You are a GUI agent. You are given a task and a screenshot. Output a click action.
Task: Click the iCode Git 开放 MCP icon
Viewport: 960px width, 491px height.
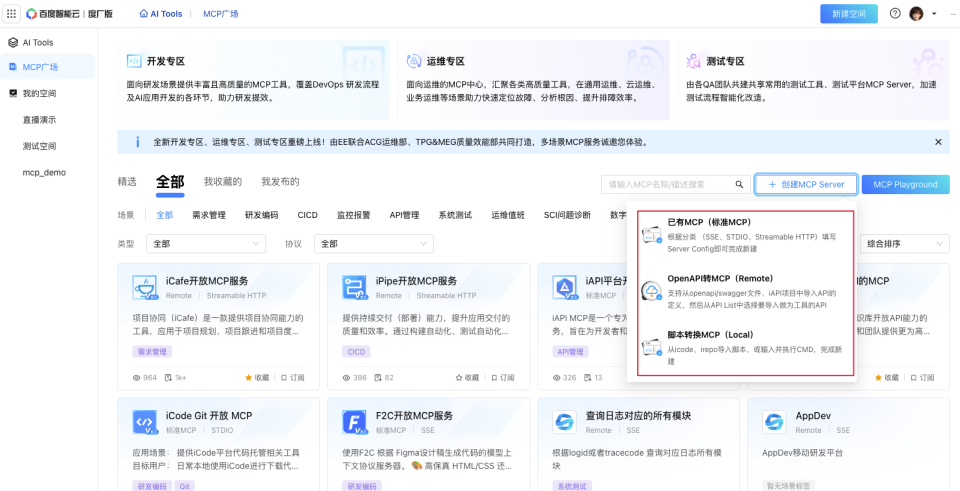(144, 422)
